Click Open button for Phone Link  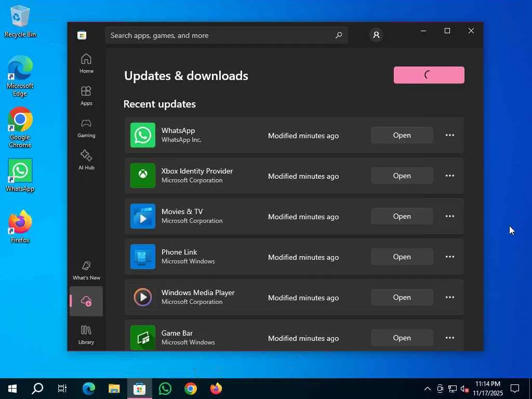(x=402, y=257)
